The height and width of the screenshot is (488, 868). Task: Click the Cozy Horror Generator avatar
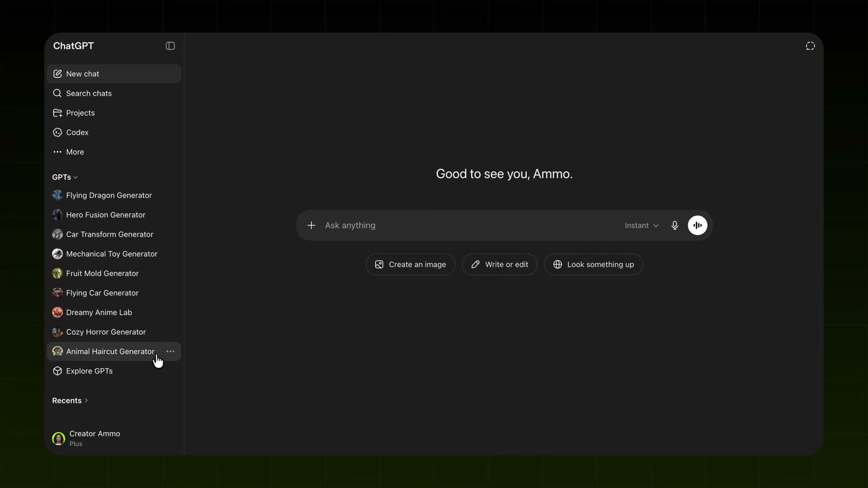pyautogui.click(x=57, y=332)
